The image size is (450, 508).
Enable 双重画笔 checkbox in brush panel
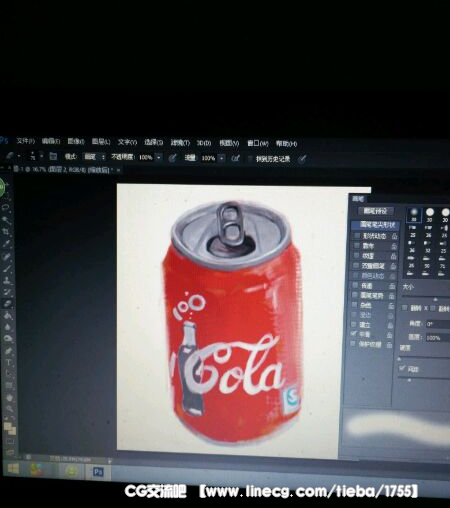pyautogui.click(x=356, y=266)
